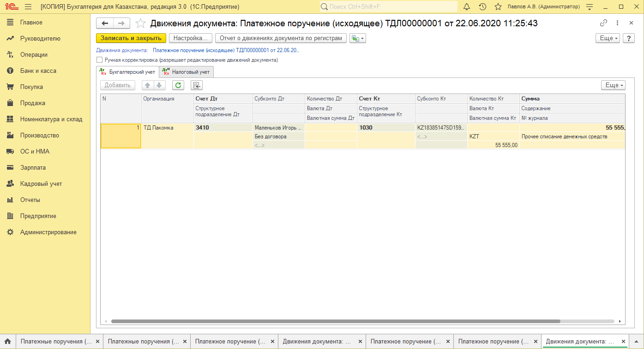Click the Счет Дт column header
Screen dimensions: 644x349
pyautogui.click(x=223, y=99)
